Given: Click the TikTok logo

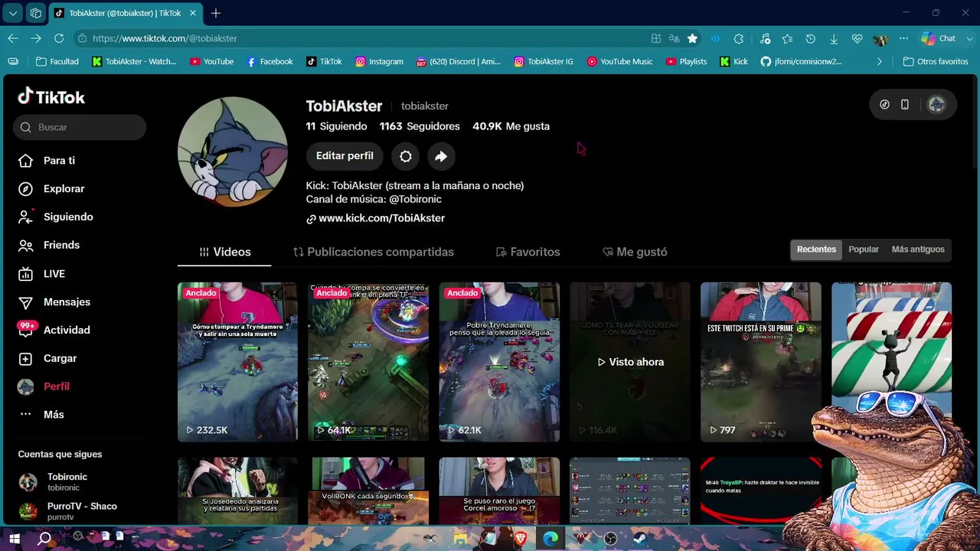Looking at the screenshot, I should point(51,96).
